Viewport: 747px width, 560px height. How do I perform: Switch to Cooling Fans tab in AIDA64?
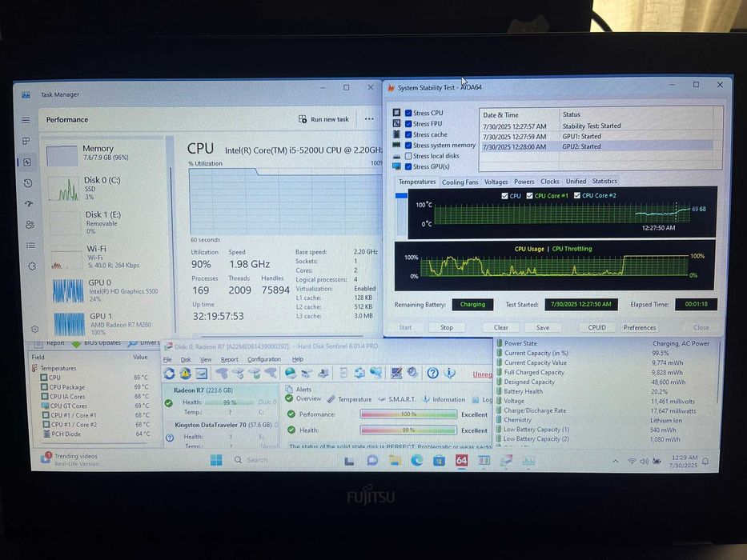coord(460,182)
